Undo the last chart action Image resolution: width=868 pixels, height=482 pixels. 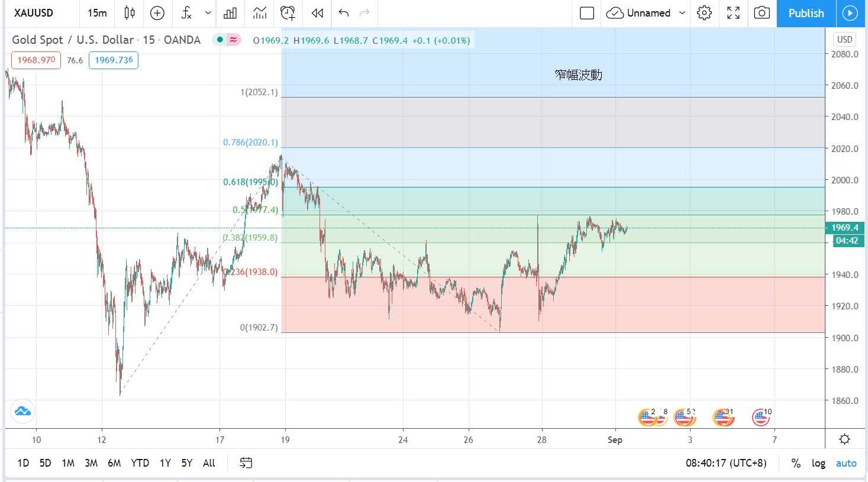click(x=344, y=13)
